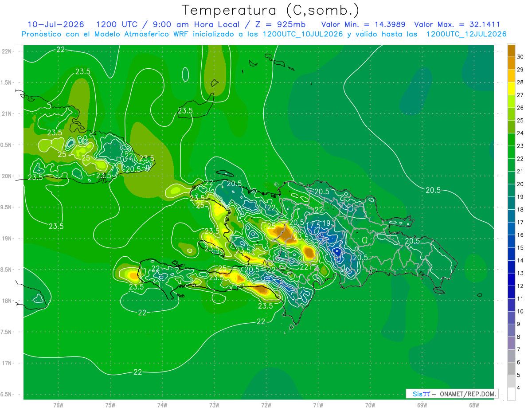
Task: Click the '69W' longitude axis label
Action: 422,405
